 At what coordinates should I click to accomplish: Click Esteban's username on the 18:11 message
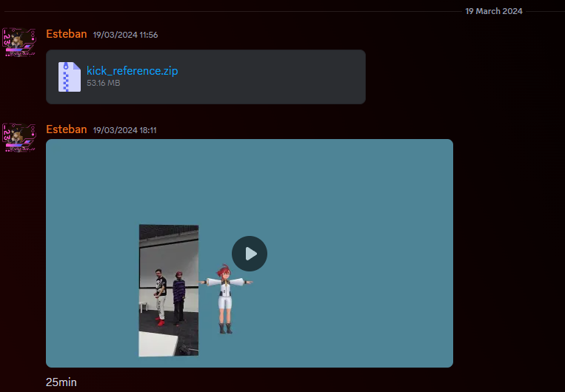tap(67, 129)
